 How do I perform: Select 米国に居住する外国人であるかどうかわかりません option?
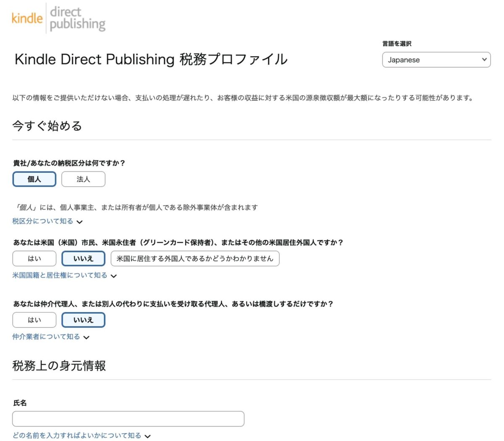tap(195, 258)
